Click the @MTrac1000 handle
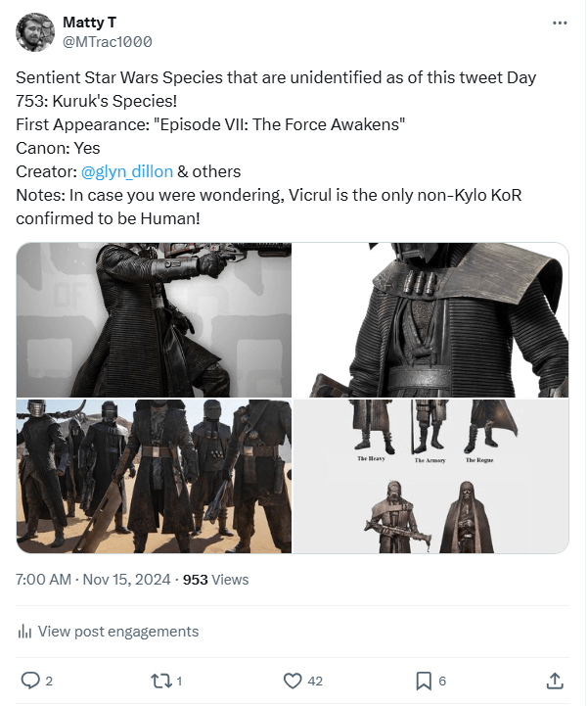This screenshot has width=588, height=706. [107, 42]
